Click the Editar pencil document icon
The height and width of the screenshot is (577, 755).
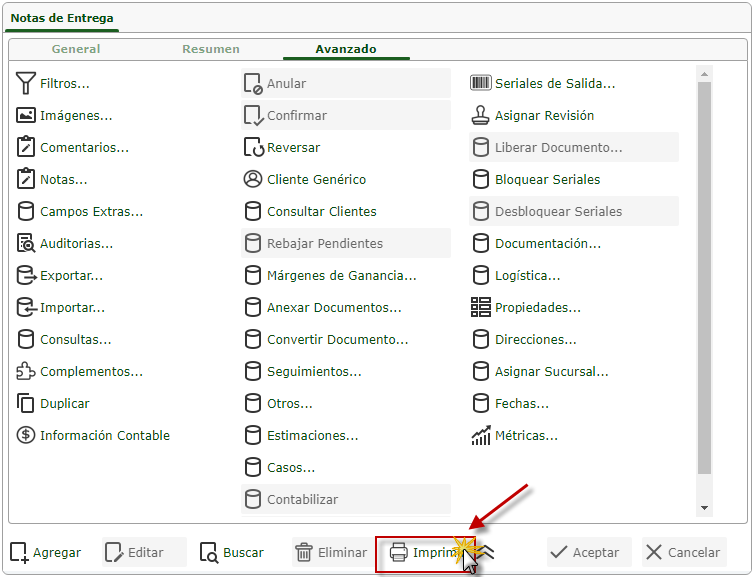(114, 552)
